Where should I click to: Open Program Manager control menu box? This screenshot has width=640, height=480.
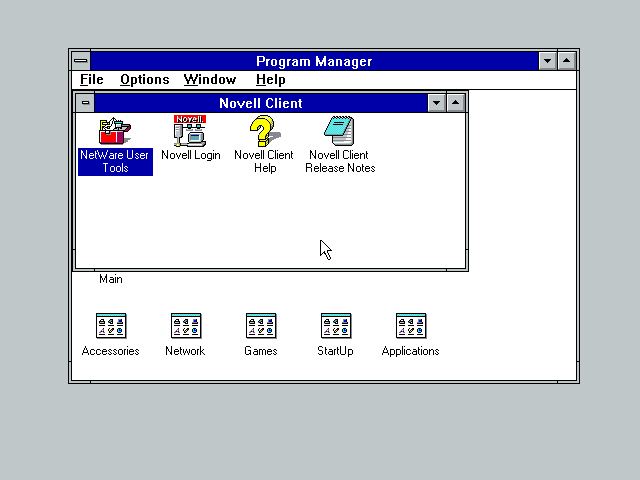point(81,61)
